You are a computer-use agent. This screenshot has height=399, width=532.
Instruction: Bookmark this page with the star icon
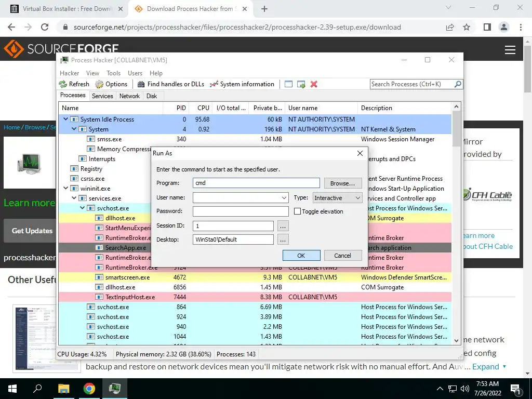(467, 27)
